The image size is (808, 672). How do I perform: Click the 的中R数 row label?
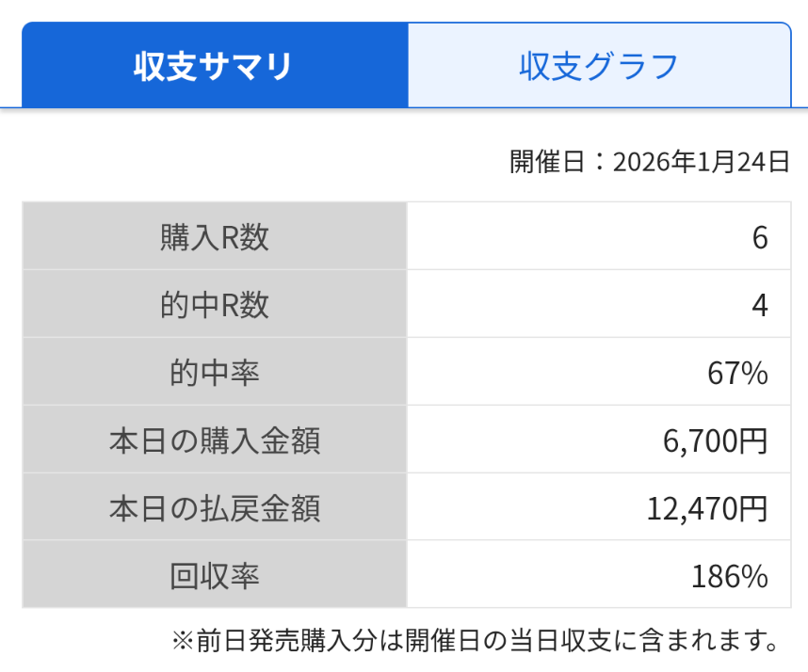click(x=214, y=303)
